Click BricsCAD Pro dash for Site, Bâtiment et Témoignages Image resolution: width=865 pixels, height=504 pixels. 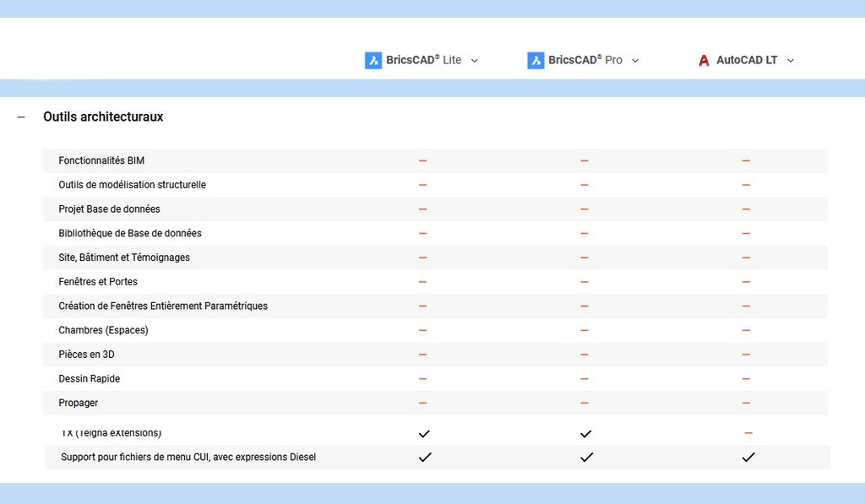coord(585,257)
